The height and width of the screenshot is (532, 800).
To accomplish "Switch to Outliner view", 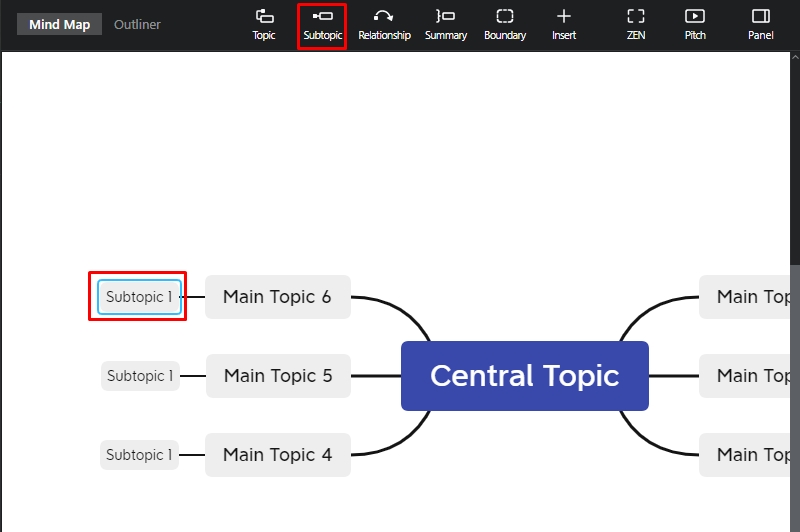I will (137, 24).
